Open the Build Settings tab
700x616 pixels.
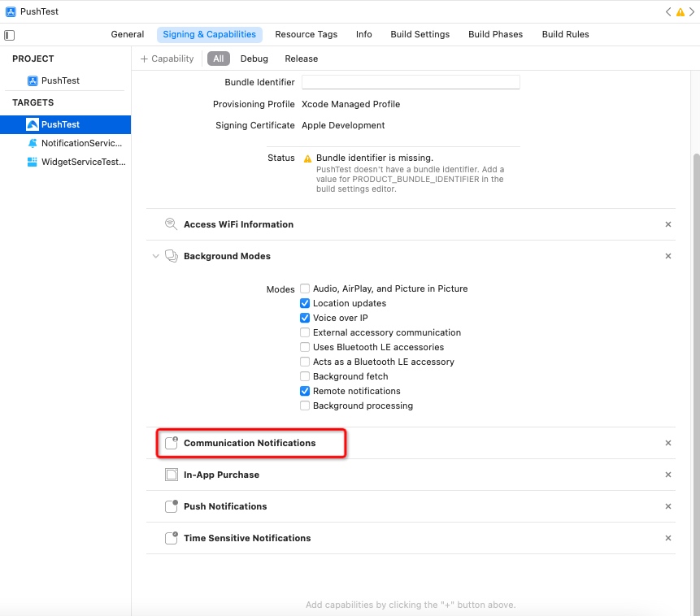coord(420,34)
